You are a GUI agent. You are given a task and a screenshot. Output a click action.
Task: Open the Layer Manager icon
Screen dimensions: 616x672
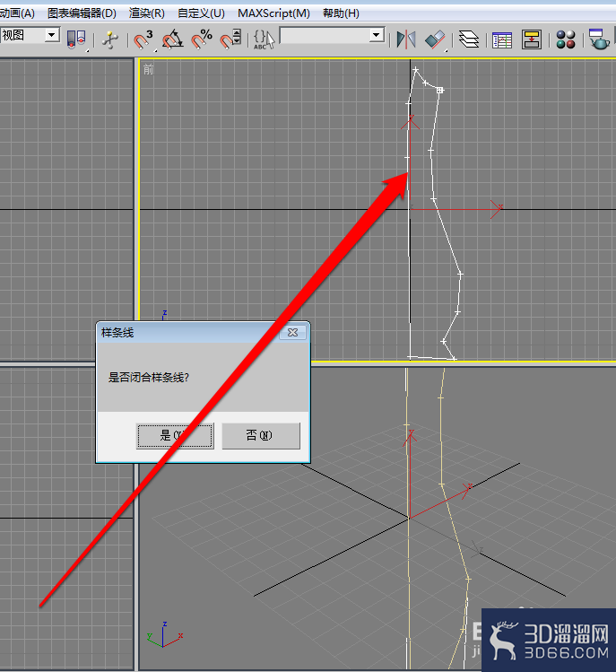coord(469,39)
